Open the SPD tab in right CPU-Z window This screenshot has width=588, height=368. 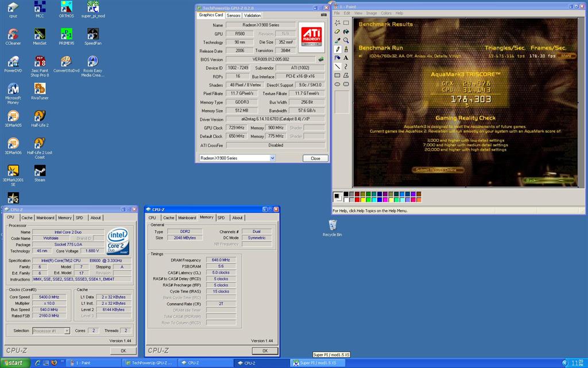coord(221,218)
